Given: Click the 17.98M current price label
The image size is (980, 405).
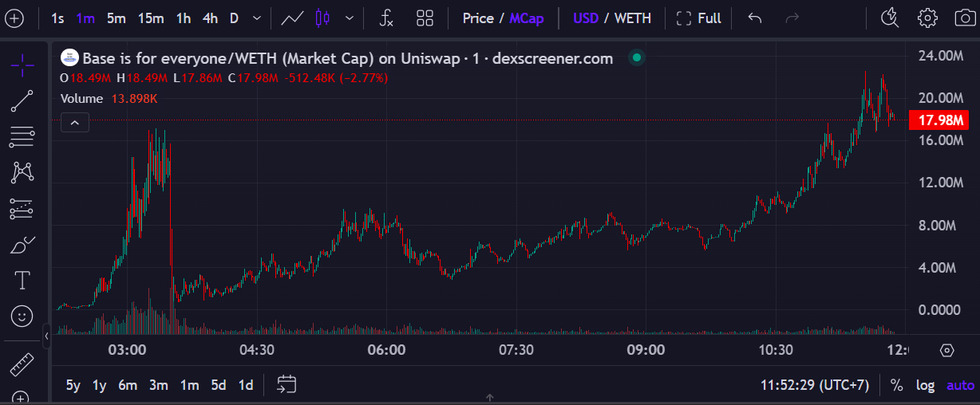Looking at the screenshot, I should click(939, 120).
